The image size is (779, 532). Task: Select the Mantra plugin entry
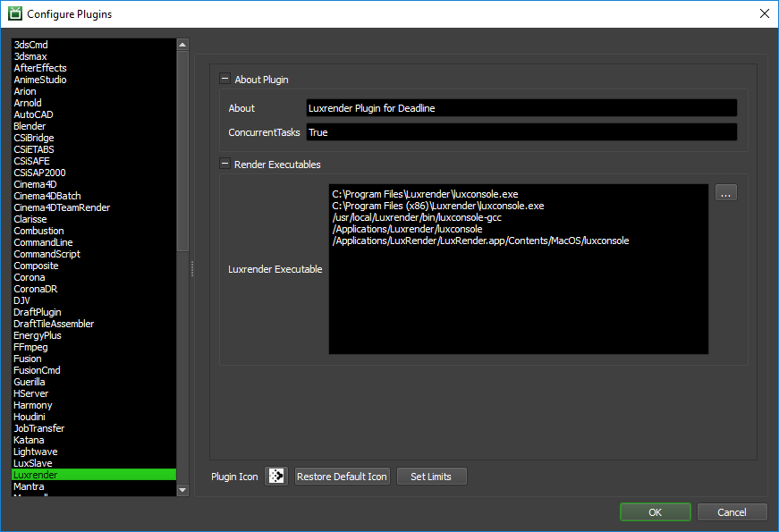(x=30, y=486)
